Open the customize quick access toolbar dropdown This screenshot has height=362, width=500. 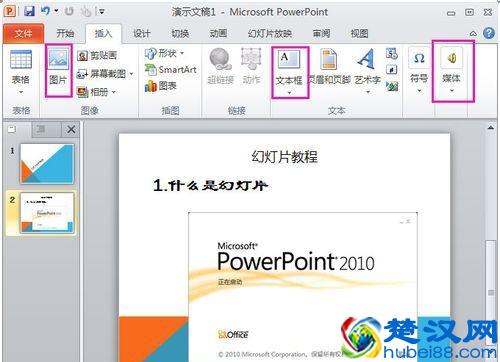101,12
